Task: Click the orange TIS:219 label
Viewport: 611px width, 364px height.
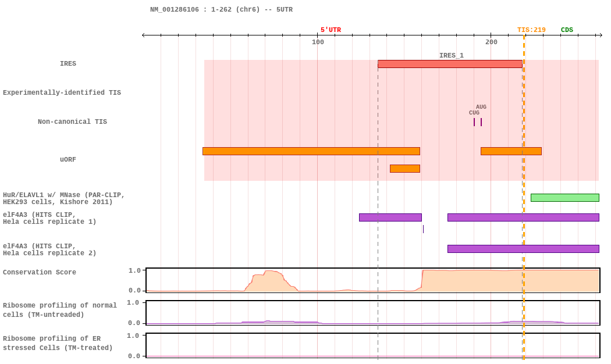Action: point(531,30)
